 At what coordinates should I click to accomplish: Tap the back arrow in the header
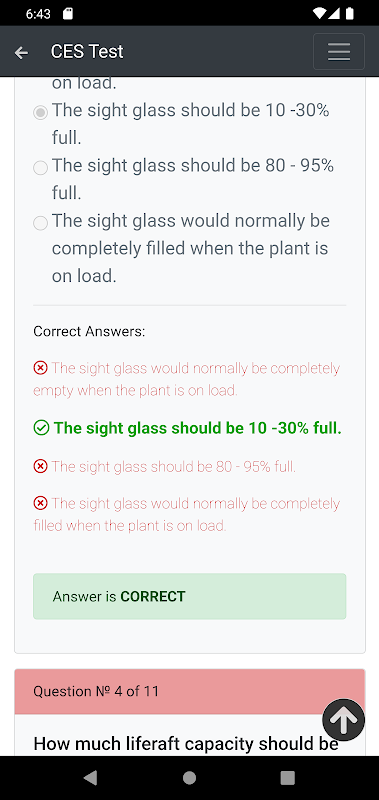(x=21, y=52)
